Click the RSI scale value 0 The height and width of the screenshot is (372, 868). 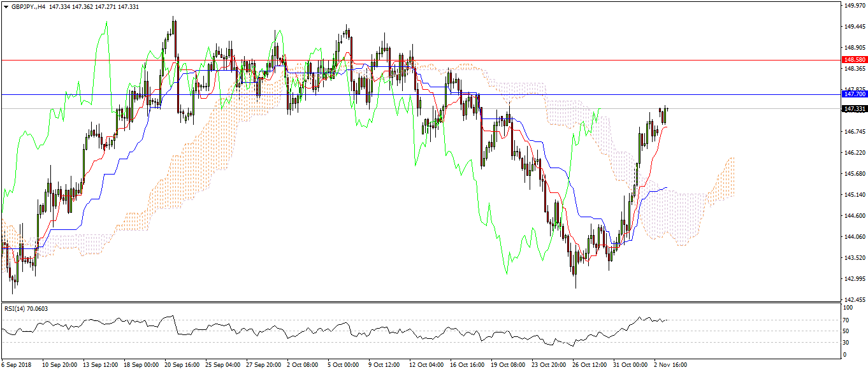(x=846, y=355)
